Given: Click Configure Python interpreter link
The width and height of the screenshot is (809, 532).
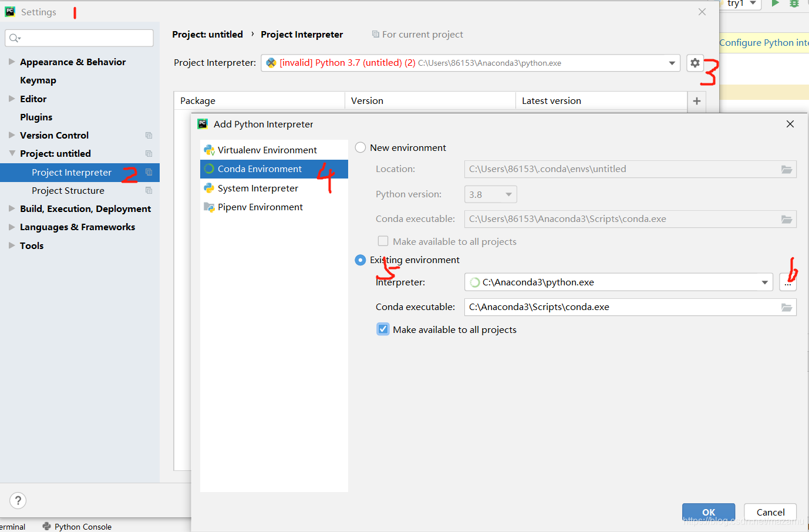Looking at the screenshot, I should pyautogui.click(x=764, y=42).
